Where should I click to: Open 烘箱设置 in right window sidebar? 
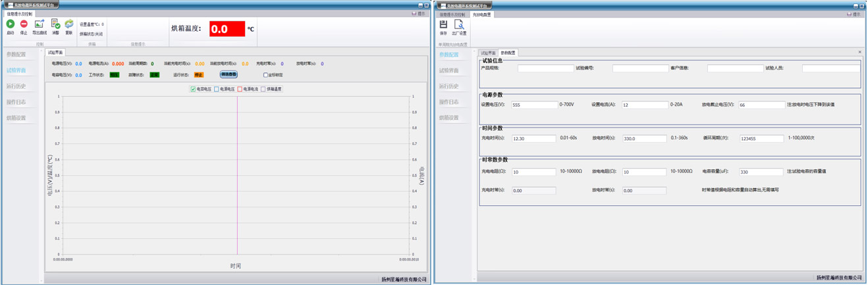pos(448,118)
